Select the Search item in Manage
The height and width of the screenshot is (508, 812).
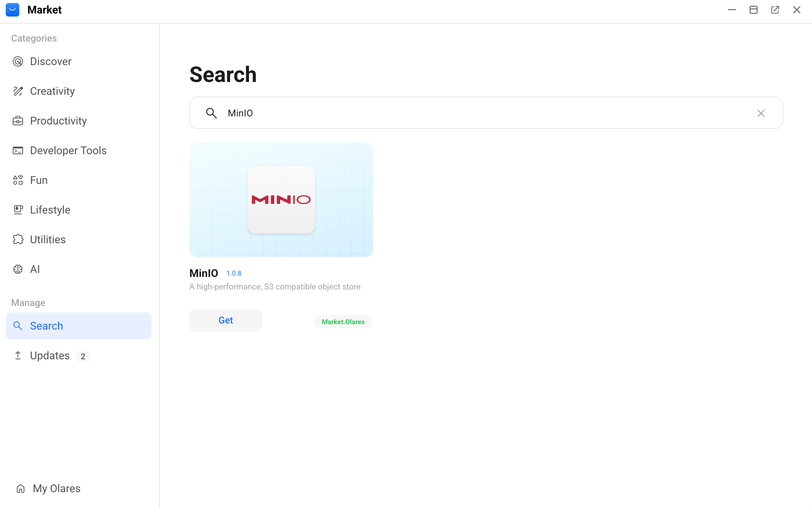pyautogui.click(x=78, y=326)
